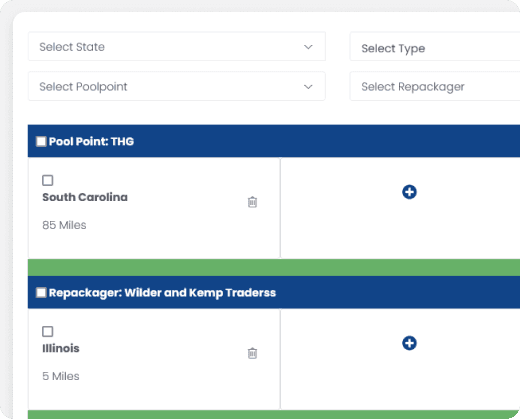Click the Pool Point: THG header title

[x=91, y=142]
